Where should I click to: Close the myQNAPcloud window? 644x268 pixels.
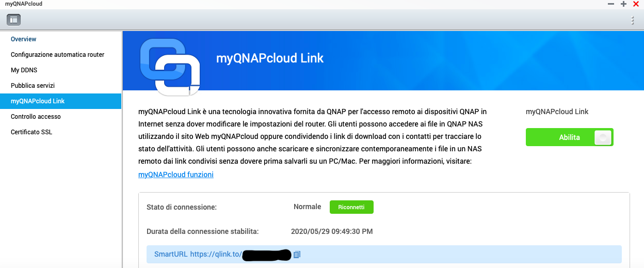point(636,4)
